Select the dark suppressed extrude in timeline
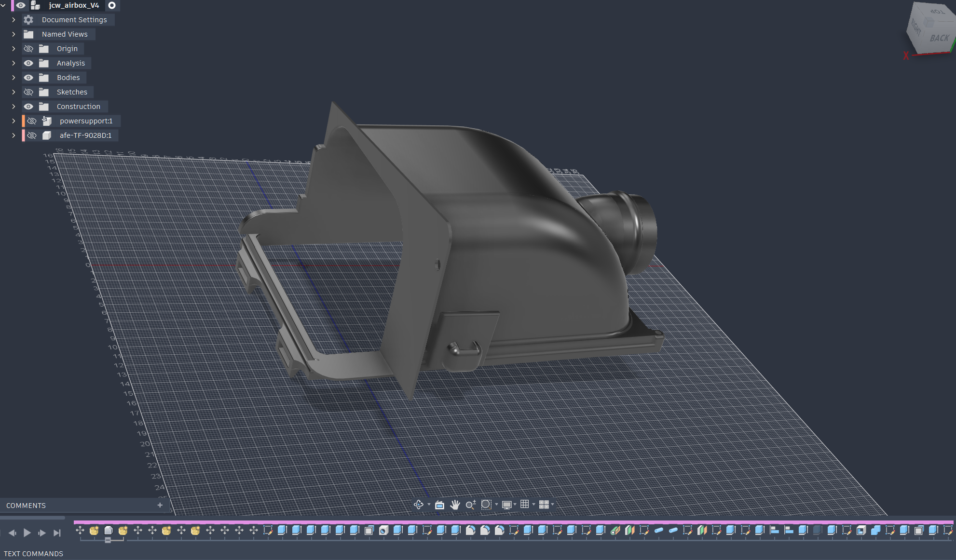Image resolution: width=956 pixels, height=560 pixels. 817,531
